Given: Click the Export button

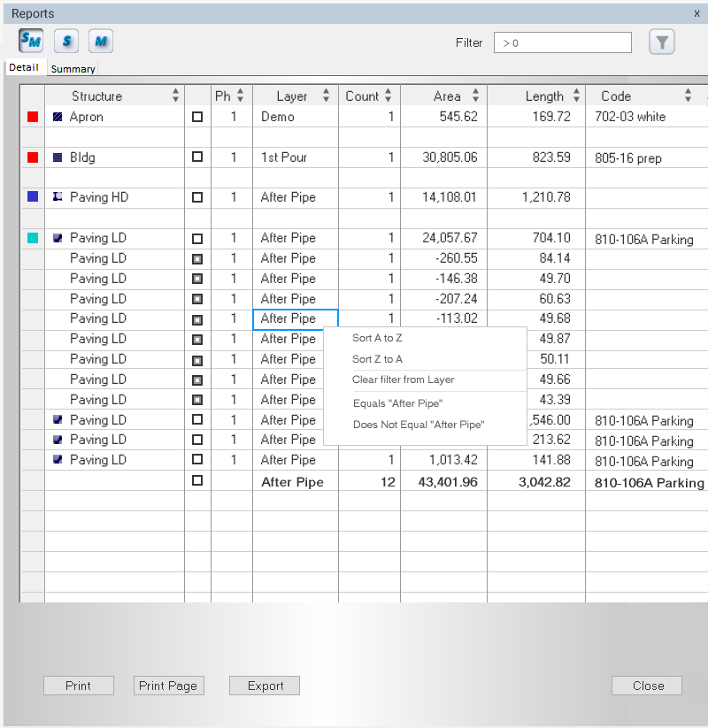Looking at the screenshot, I should 265,686.
